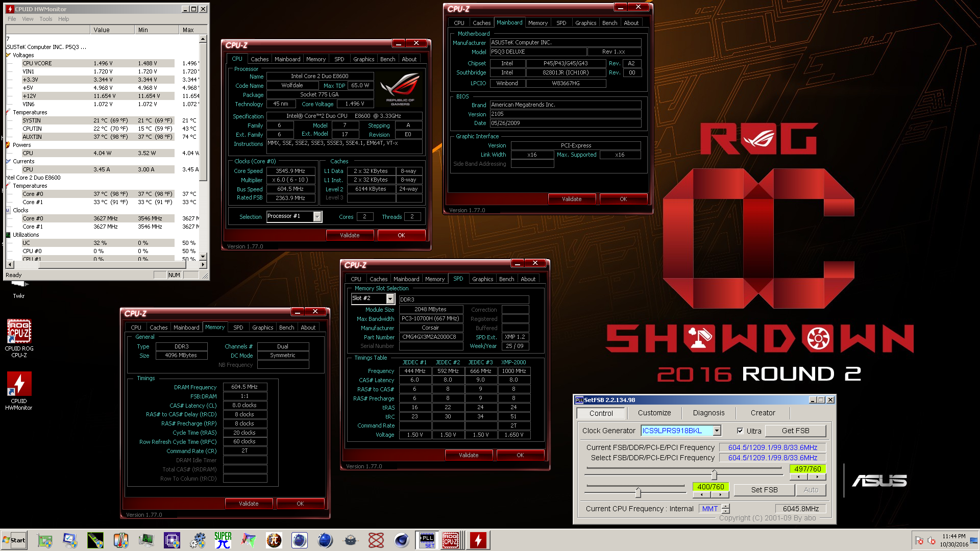Click the red shield icon in the system tray
The image size is (980, 551).
pyautogui.click(x=919, y=540)
